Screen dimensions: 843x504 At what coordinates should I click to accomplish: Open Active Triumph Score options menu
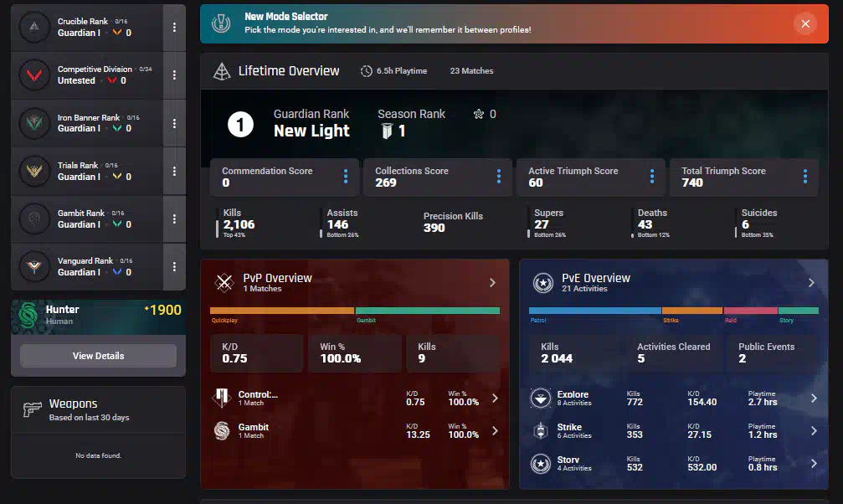[x=652, y=177]
